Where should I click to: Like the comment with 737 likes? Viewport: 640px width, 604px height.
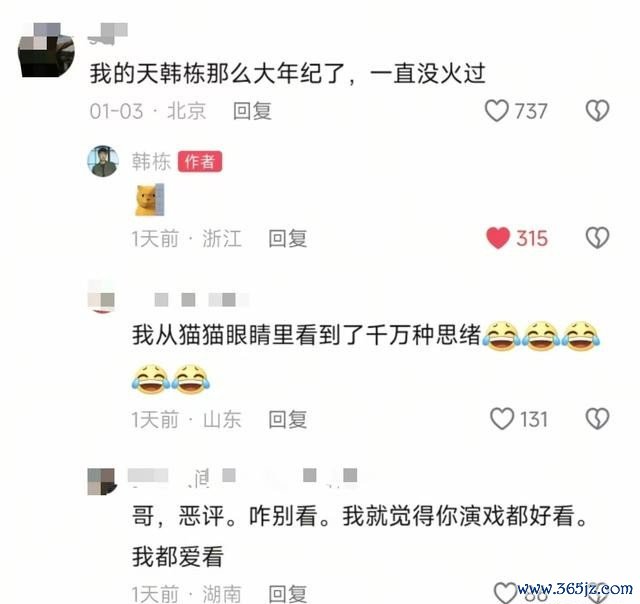point(497,111)
